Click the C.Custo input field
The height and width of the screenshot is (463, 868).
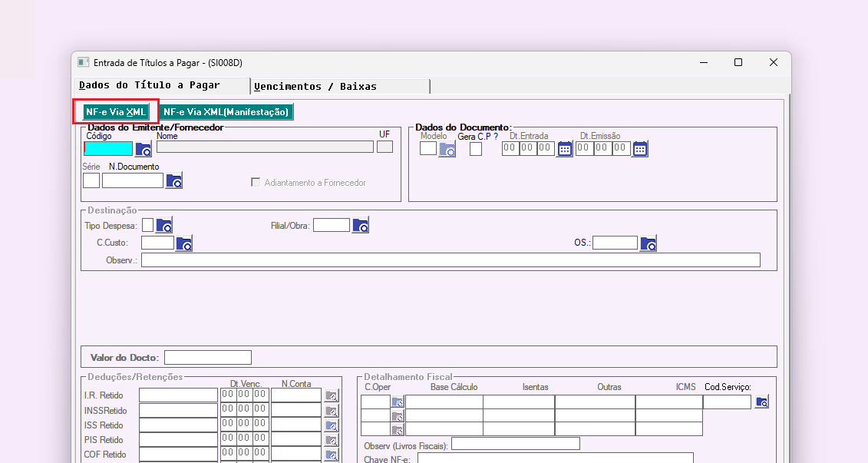point(158,243)
